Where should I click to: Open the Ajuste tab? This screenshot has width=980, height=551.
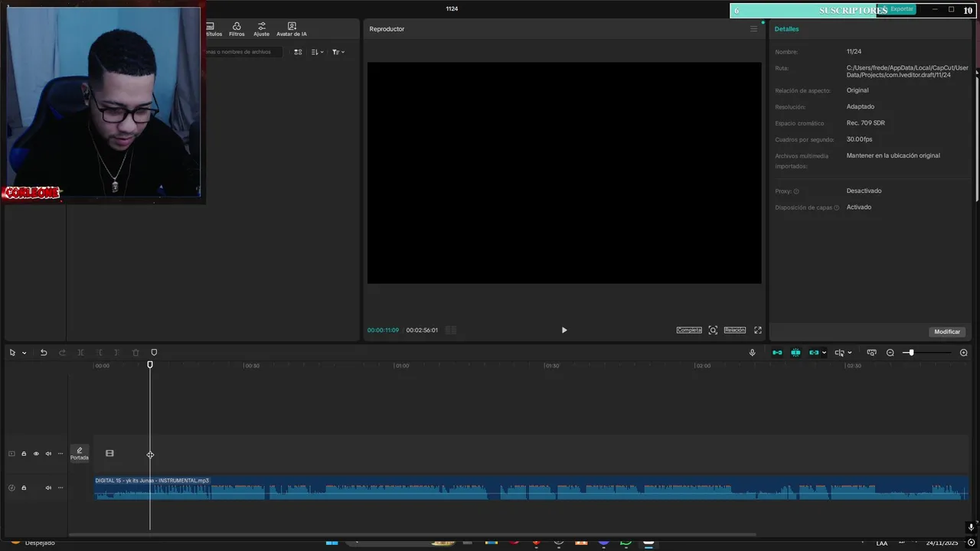262,29
